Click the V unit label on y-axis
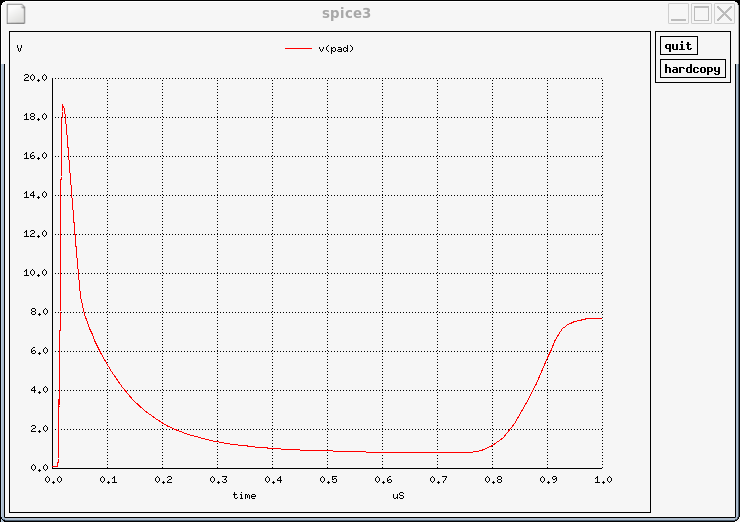 (20, 48)
